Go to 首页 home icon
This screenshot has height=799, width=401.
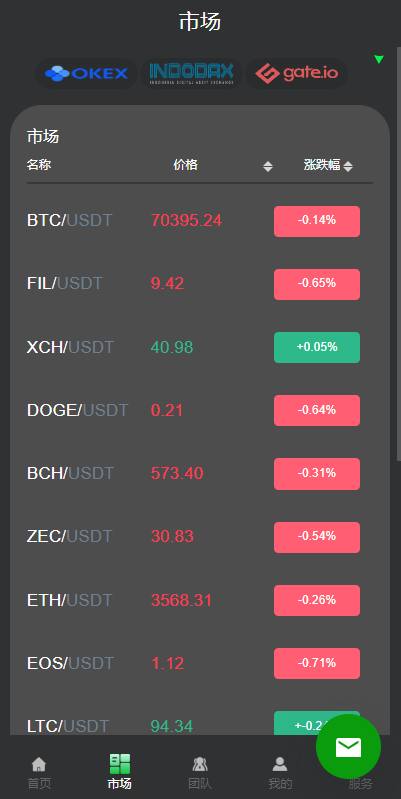[x=39, y=764]
